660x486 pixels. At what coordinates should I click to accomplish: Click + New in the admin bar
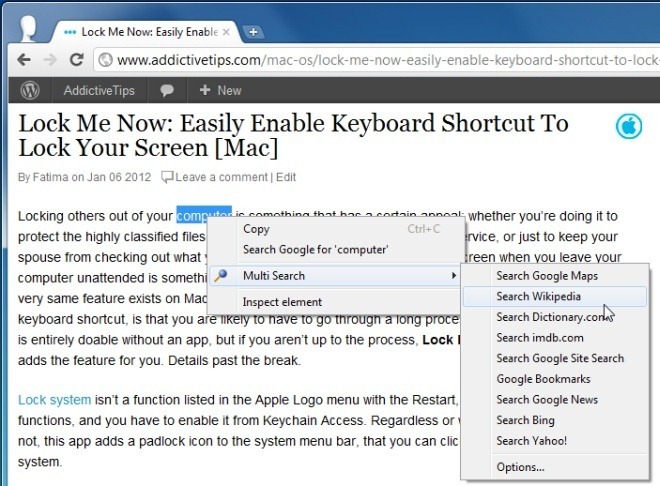(x=220, y=90)
